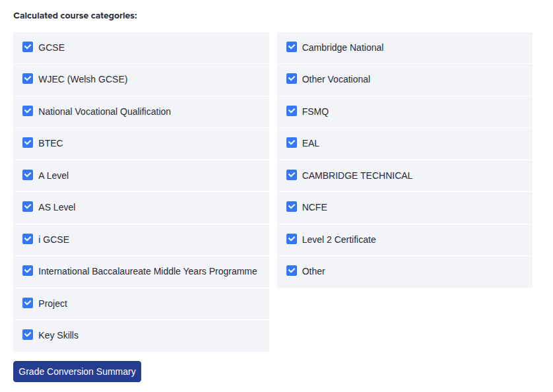Toggle International Baccalaureate Middle Years Programme checkbox
Viewport: 553px width, 392px height.
click(x=28, y=271)
